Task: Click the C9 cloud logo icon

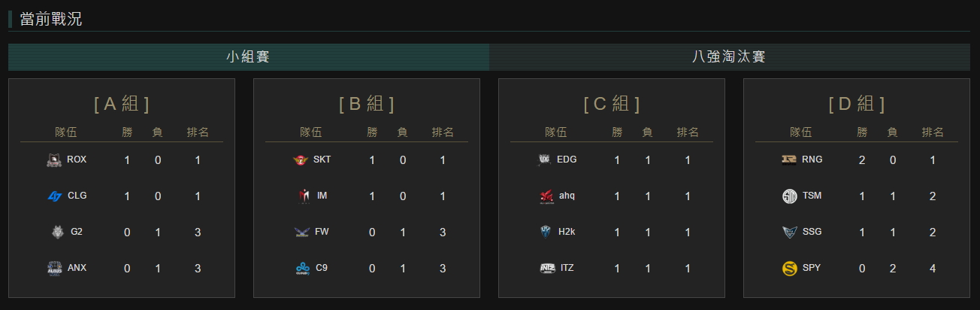Action: point(302,268)
